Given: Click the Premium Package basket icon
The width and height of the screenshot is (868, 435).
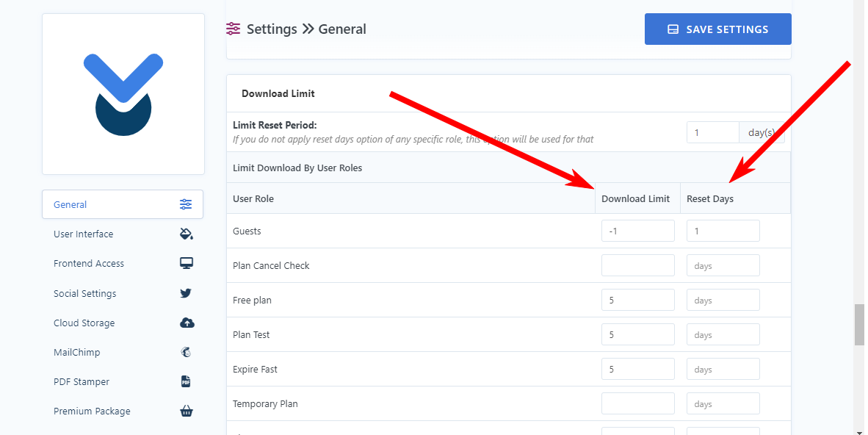Looking at the screenshot, I should [187, 411].
